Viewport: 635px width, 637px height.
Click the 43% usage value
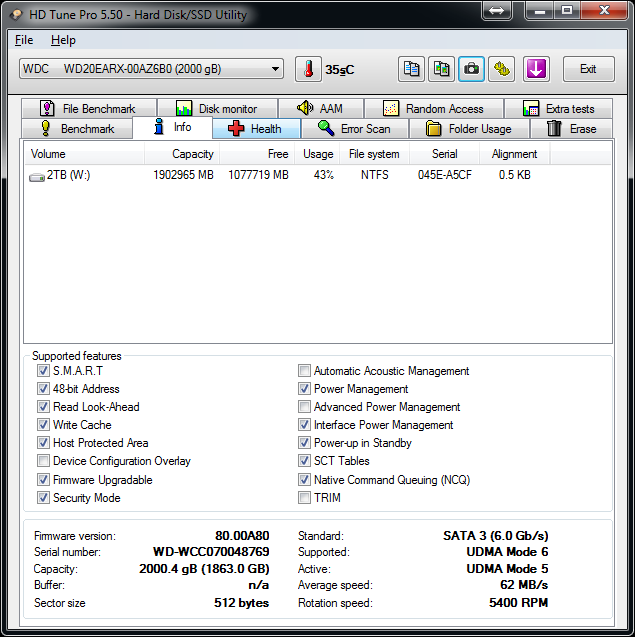pyautogui.click(x=323, y=175)
